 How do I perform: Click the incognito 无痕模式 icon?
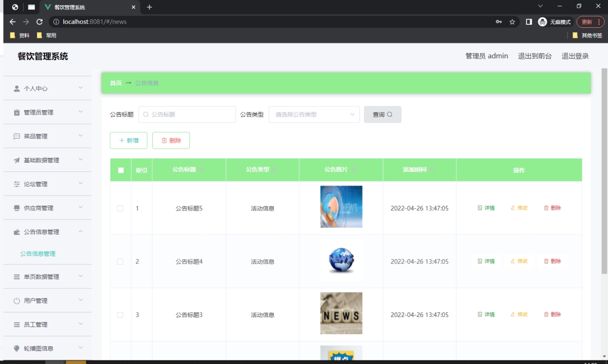[x=543, y=22]
